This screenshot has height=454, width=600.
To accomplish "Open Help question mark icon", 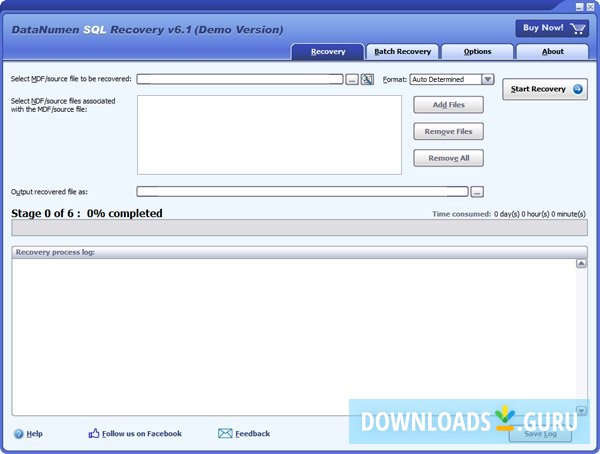I will pos(18,434).
